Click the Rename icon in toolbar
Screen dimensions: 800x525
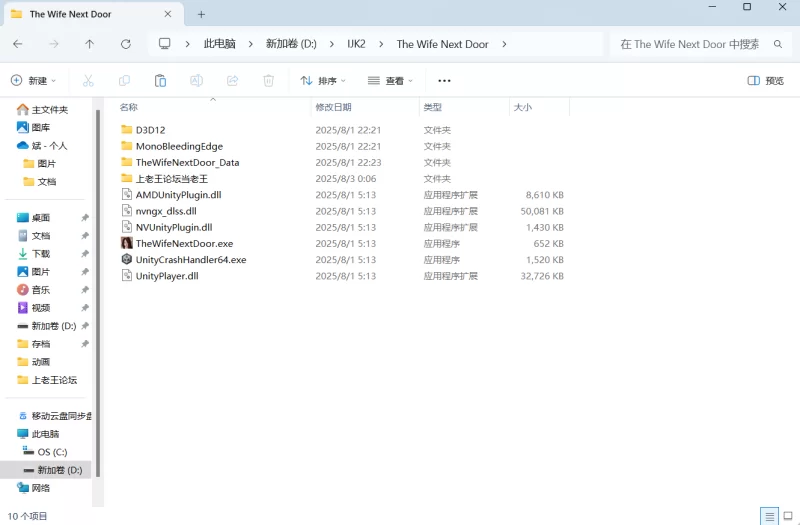coord(196,81)
